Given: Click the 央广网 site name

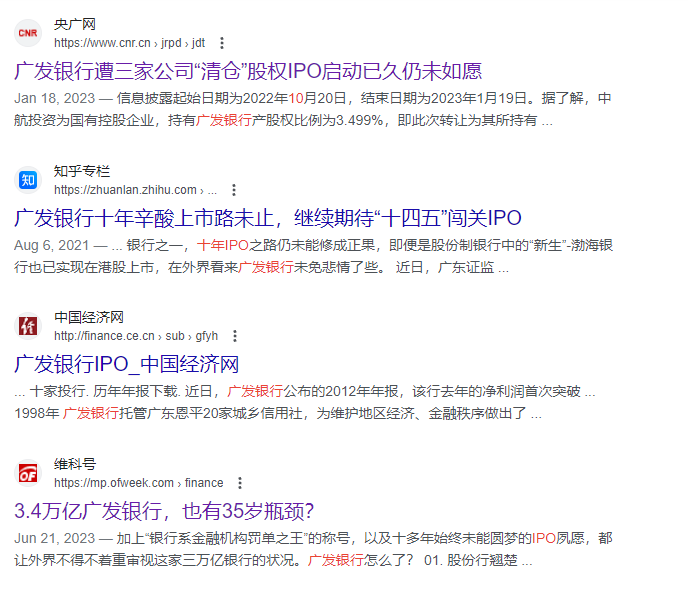Looking at the screenshot, I should 75,25.
